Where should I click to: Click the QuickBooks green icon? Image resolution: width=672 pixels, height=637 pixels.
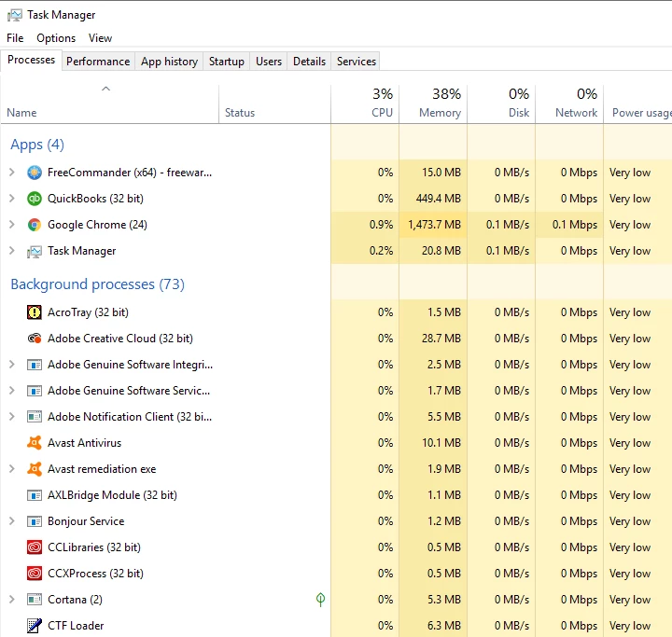point(35,199)
